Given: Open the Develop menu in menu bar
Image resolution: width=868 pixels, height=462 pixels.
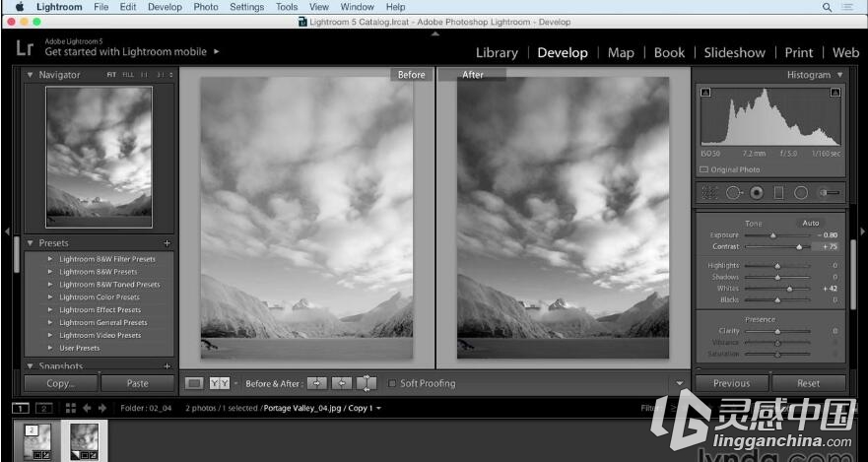Looking at the screenshot, I should point(165,7).
